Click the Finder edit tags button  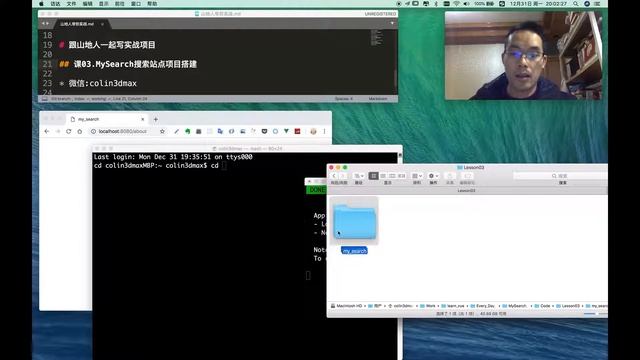pyautogui.click(x=467, y=176)
